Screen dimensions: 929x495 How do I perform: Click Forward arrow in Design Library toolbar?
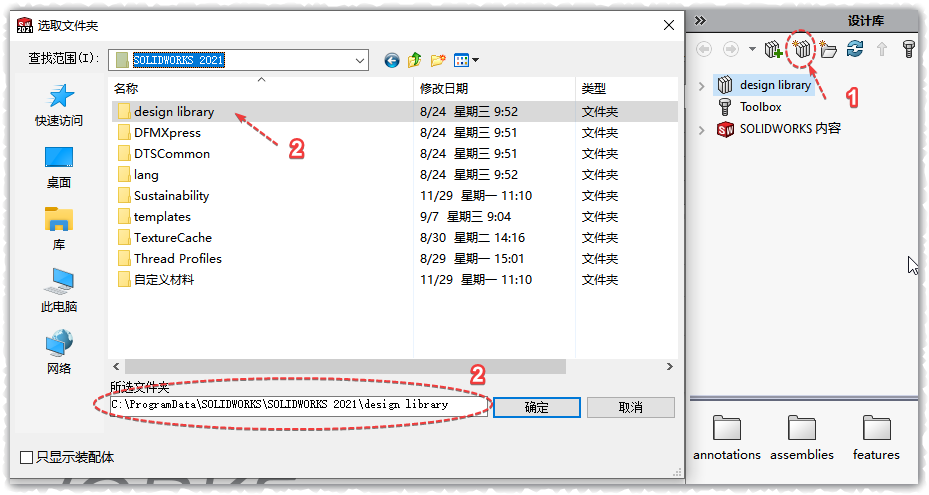731,49
